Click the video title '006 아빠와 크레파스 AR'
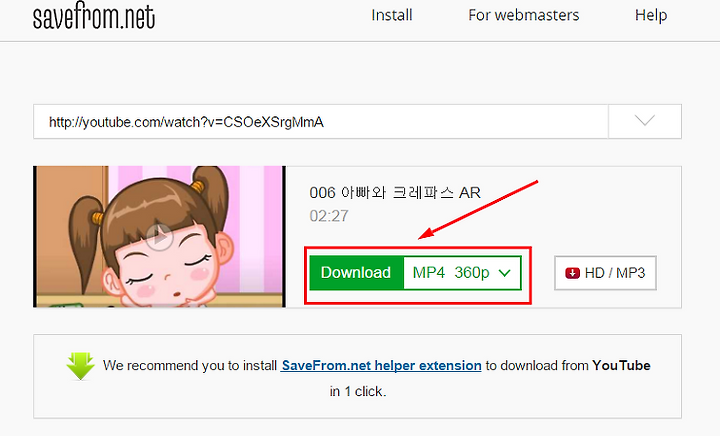This screenshot has width=720, height=436. pos(395,192)
